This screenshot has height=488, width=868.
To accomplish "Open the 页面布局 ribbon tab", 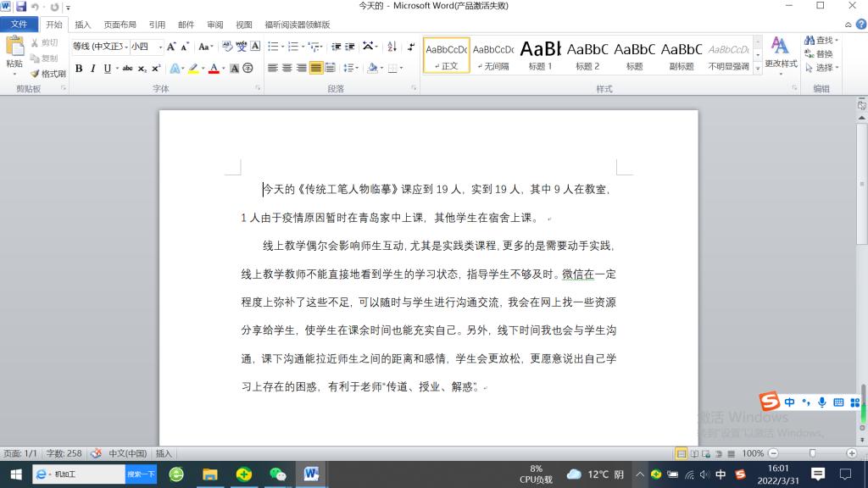I will (120, 25).
